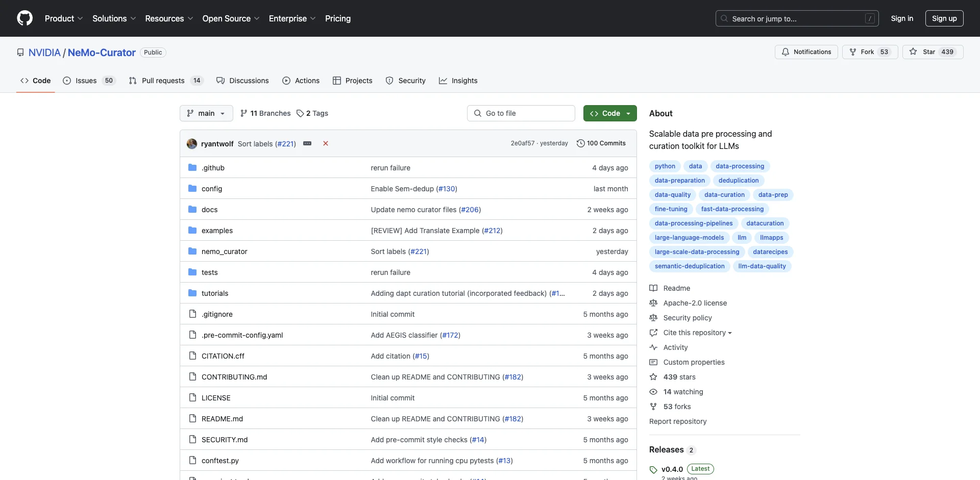This screenshot has height=480, width=980.
Task: Switch to the Pull requests tab
Action: click(166, 81)
